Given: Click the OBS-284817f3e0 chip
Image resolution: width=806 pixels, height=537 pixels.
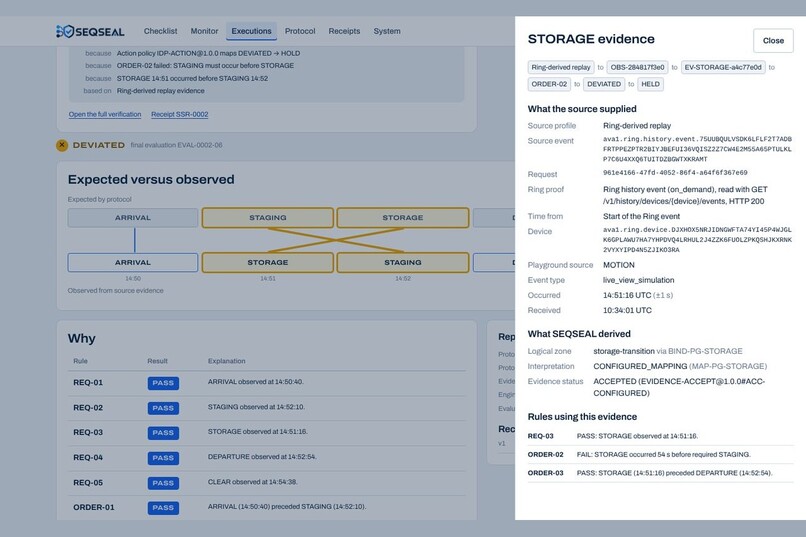Looking at the screenshot, I should tap(637, 67).
